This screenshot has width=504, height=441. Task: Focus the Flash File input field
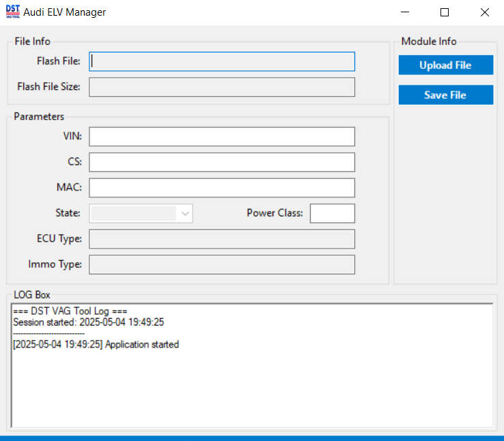point(222,61)
